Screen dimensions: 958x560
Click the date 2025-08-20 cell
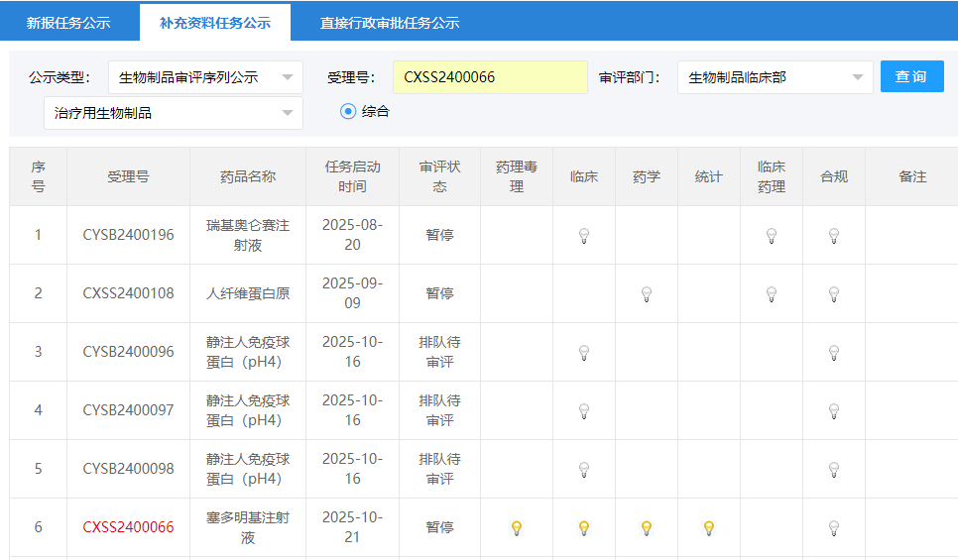tap(352, 235)
